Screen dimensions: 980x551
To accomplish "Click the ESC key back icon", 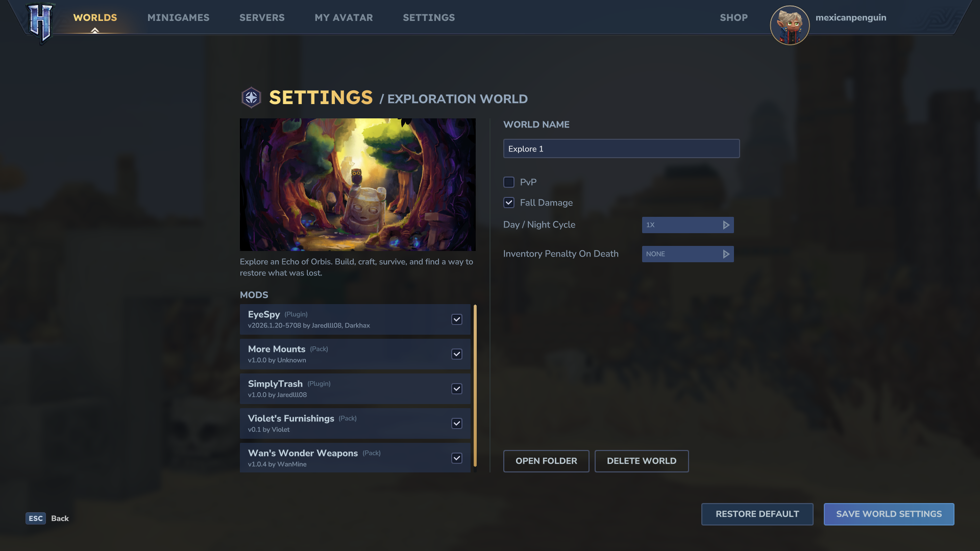I will click(36, 518).
